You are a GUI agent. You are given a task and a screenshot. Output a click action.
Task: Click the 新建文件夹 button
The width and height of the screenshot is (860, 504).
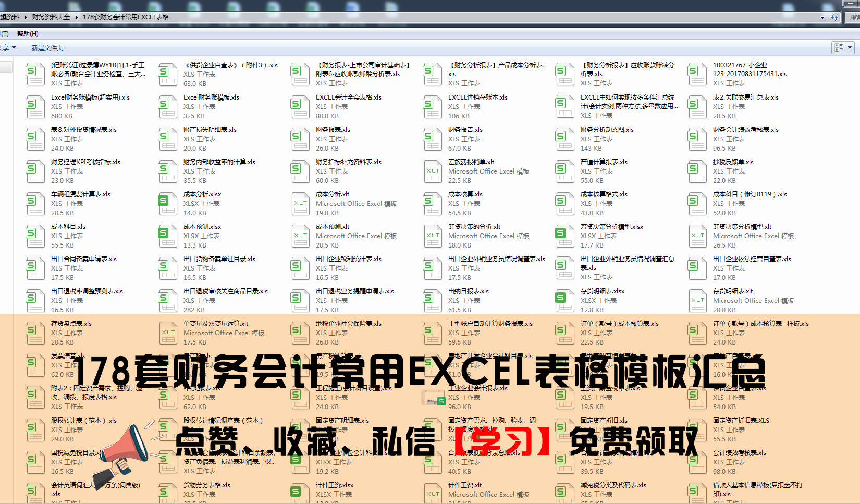[x=47, y=47]
